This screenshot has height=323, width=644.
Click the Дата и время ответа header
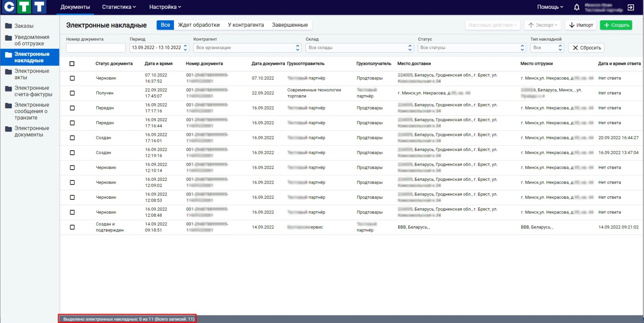(x=619, y=64)
